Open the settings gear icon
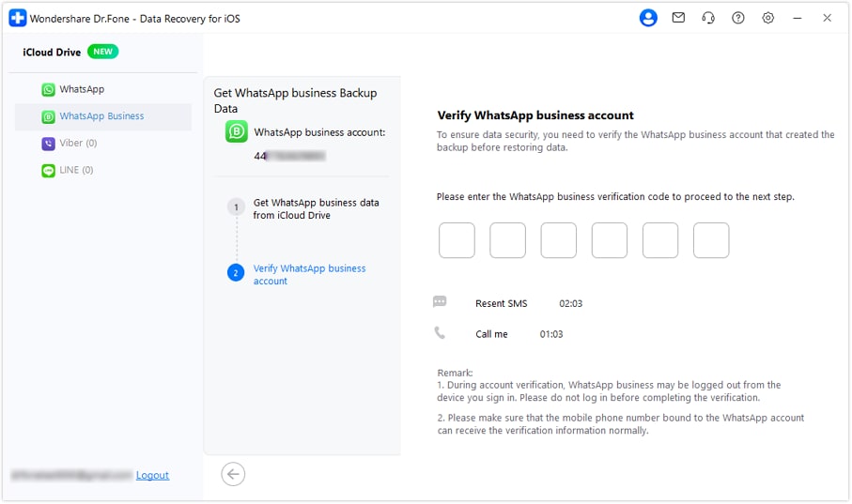Screen dimensions: 852x504 pos(768,18)
